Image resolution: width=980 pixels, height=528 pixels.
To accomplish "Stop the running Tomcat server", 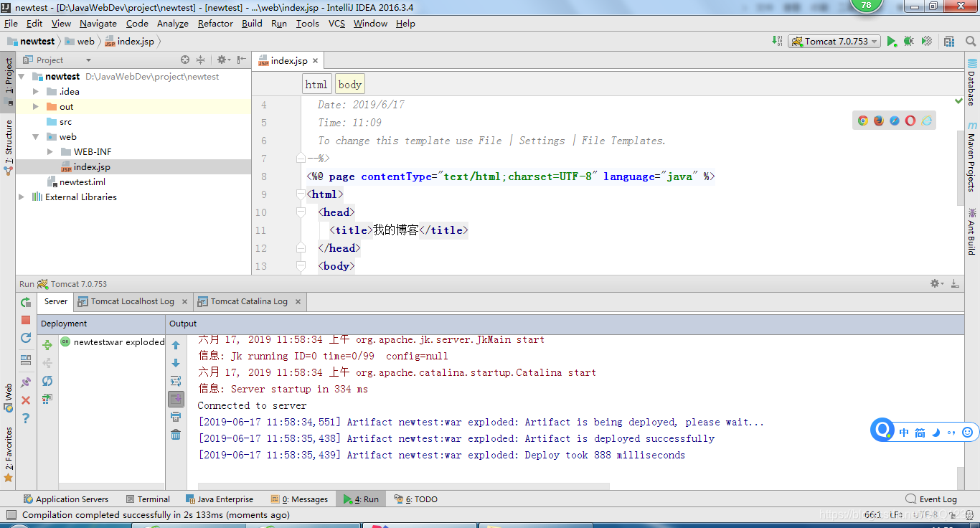I will [x=26, y=320].
